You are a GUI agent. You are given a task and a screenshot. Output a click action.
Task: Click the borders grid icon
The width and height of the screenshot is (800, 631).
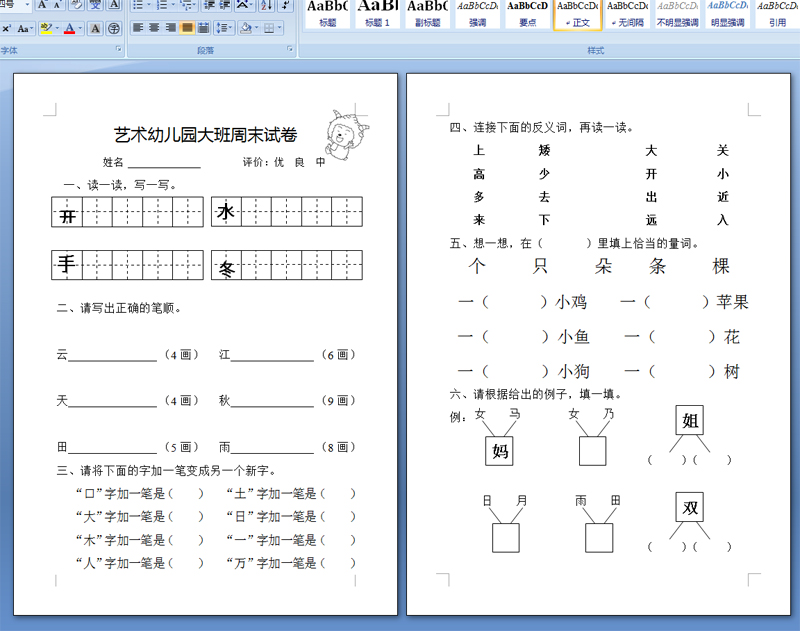(269, 28)
